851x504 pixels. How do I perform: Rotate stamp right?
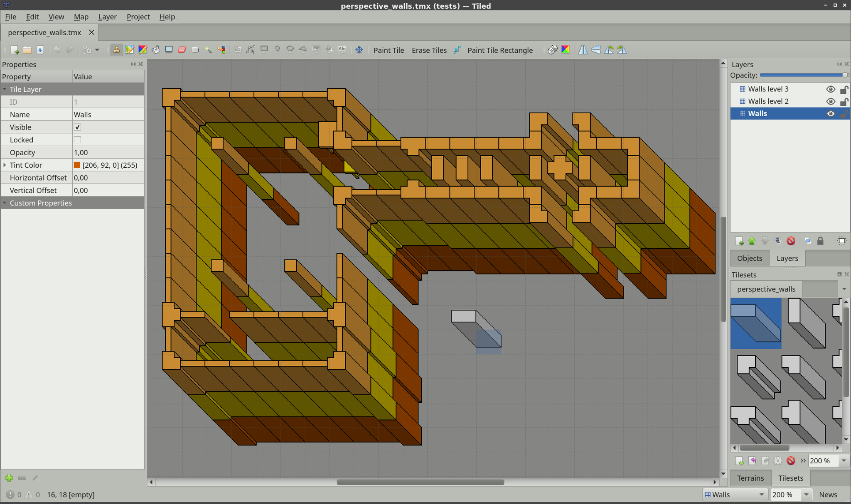coord(622,50)
